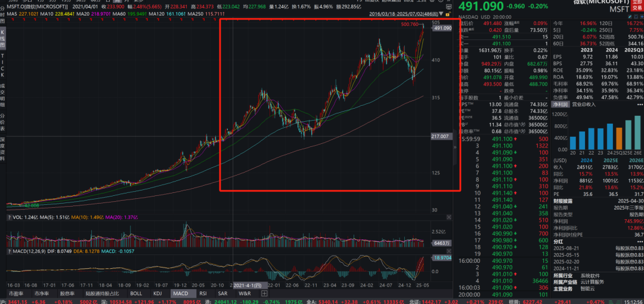Collapse the quote panel with double-arrow icon
The height and width of the screenshot is (304, 644).
(x=456, y=146)
